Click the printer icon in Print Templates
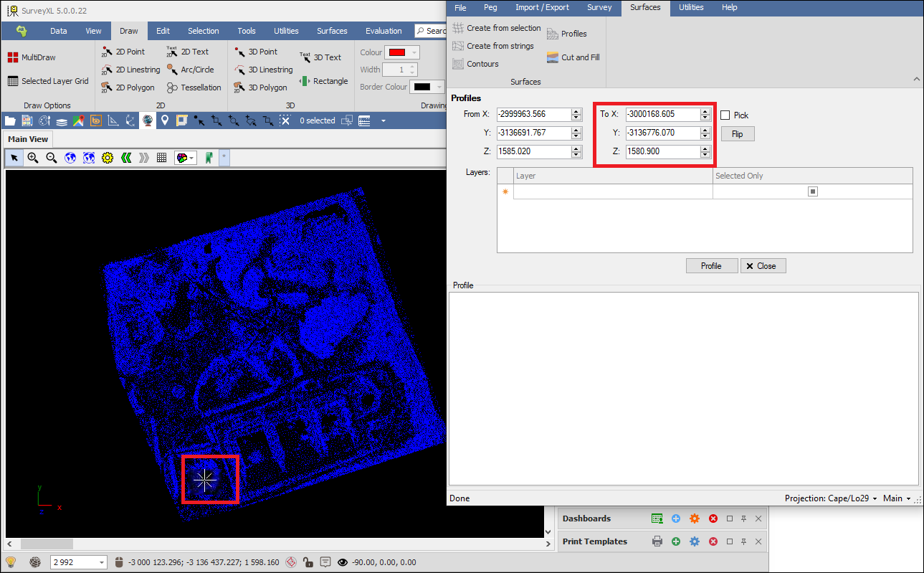Viewport: 924px width, 573px height. pyautogui.click(x=657, y=541)
